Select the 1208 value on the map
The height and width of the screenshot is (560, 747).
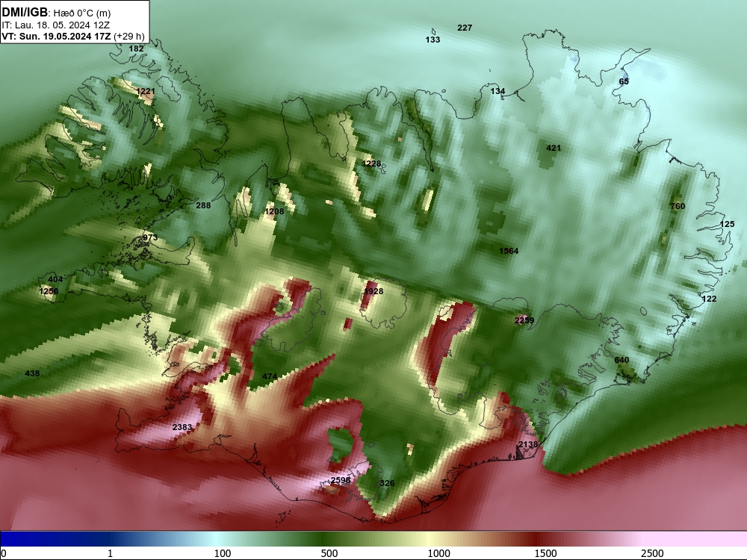[x=274, y=211]
